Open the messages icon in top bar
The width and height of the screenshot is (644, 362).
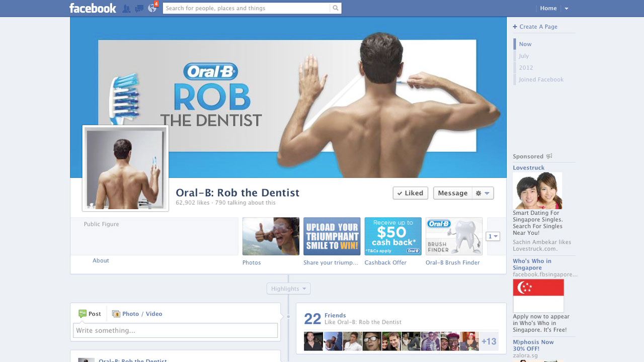coord(139,9)
